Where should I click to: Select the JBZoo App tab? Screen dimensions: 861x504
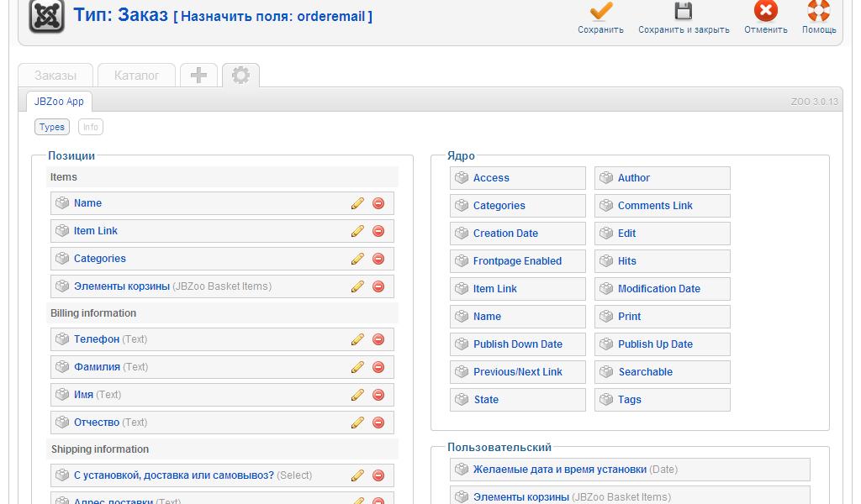coord(59,102)
